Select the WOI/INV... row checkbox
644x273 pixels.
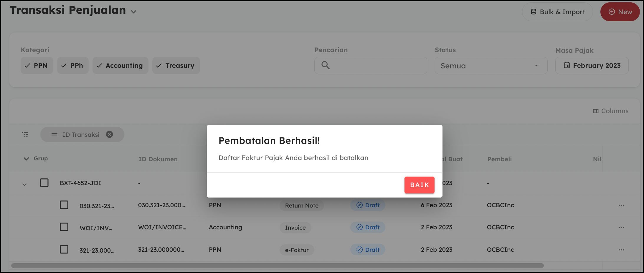(x=64, y=227)
